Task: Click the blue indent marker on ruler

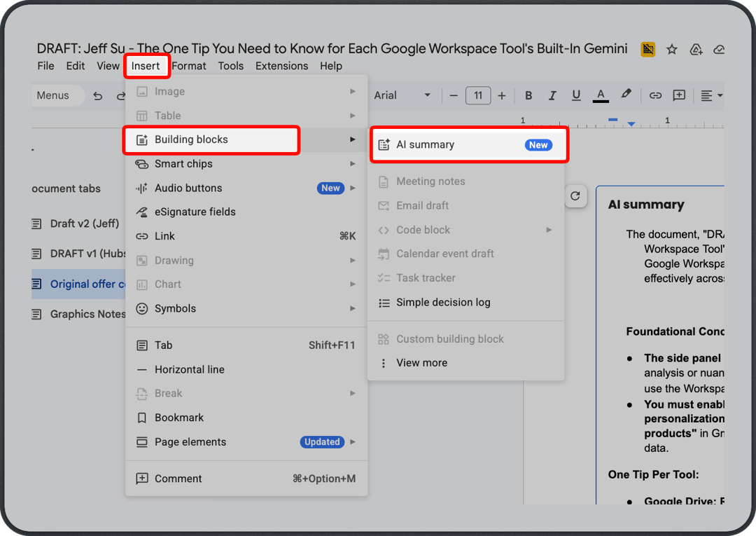Action: [631, 124]
